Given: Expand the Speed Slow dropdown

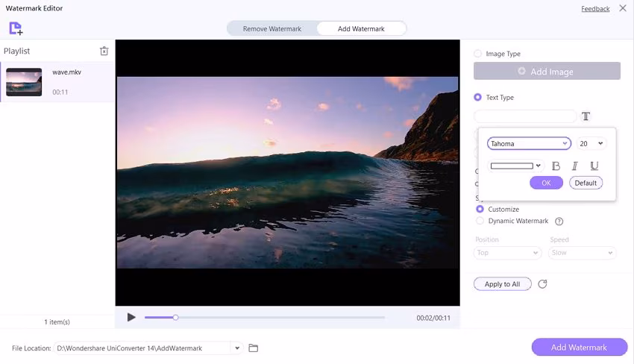Looking at the screenshot, I should [582, 253].
